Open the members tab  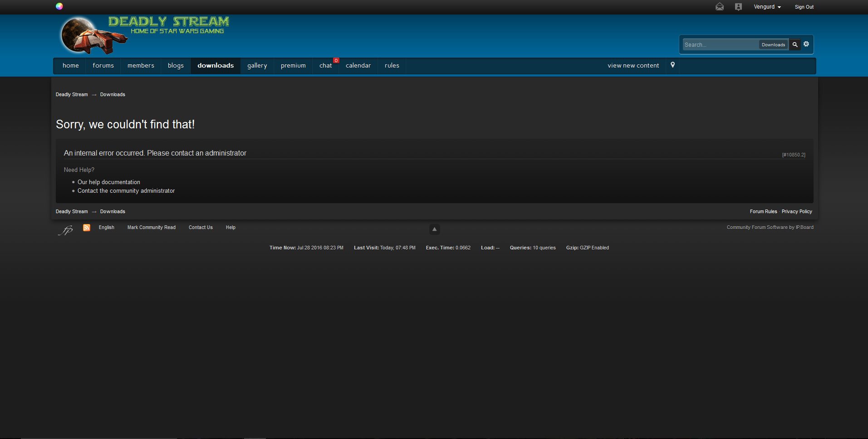pyautogui.click(x=141, y=65)
